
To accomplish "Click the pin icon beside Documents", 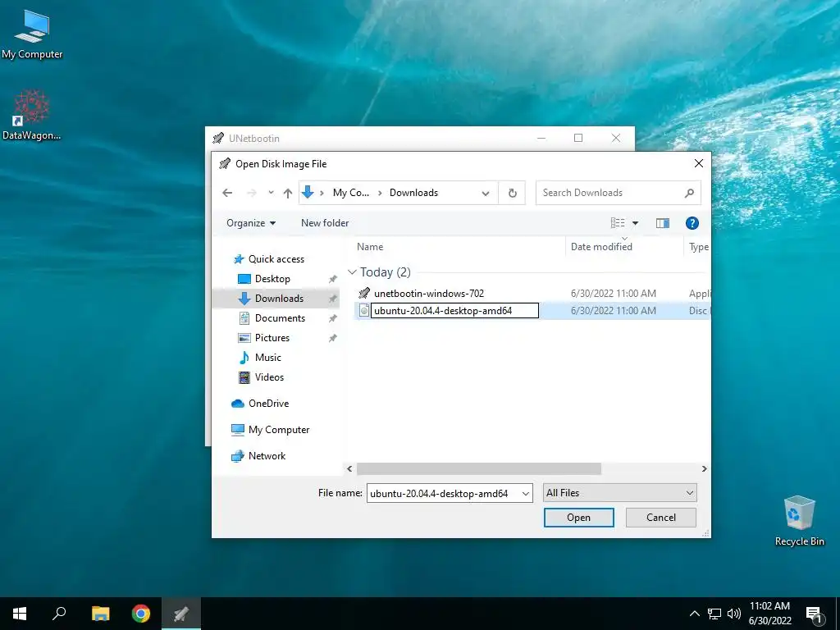I will click(x=333, y=319).
